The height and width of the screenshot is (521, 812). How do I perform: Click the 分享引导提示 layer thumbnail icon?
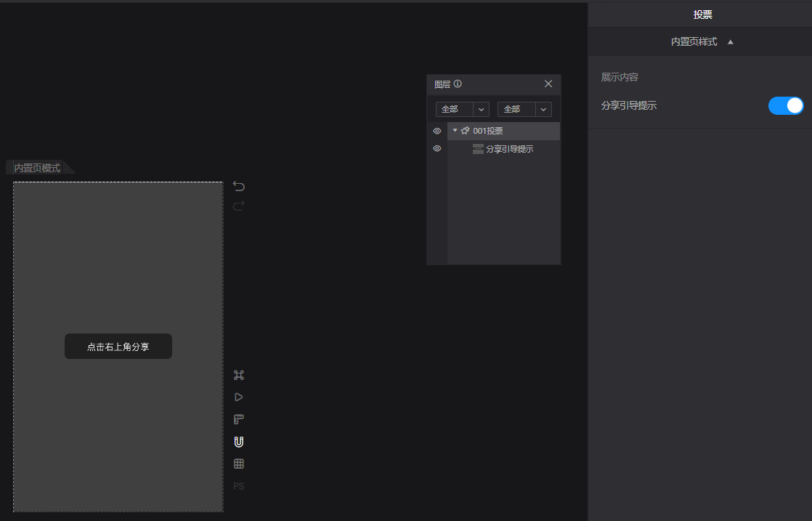(x=478, y=149)
